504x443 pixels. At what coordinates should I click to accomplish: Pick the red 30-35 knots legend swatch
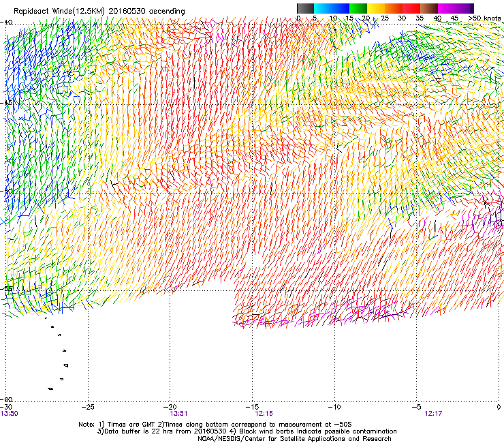pos(411,8)
